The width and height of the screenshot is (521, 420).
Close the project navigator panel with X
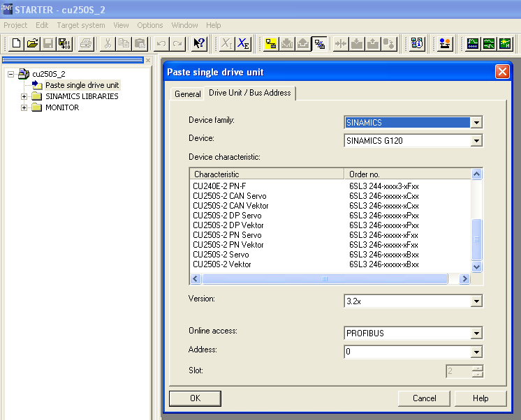(x=148, y=61)
